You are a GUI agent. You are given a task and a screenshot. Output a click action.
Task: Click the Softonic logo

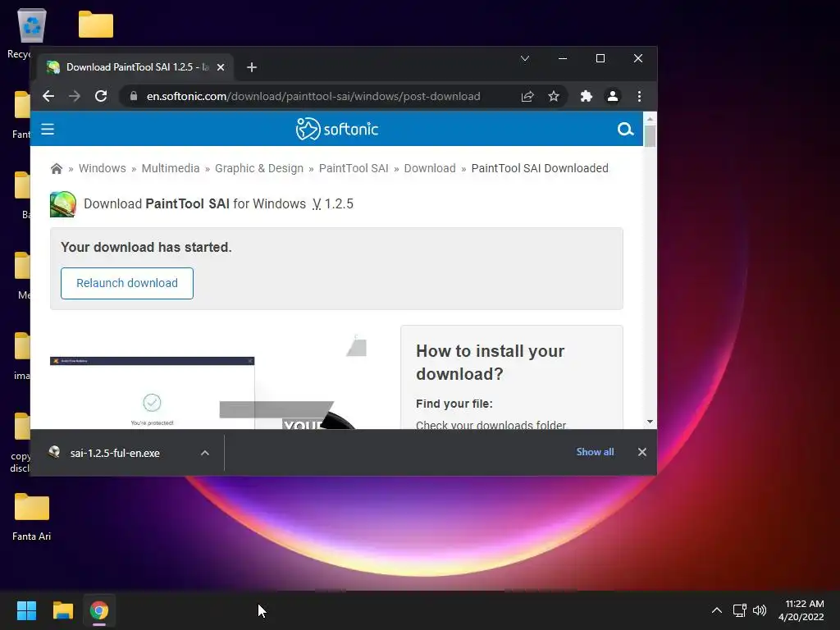pos(337,129)
